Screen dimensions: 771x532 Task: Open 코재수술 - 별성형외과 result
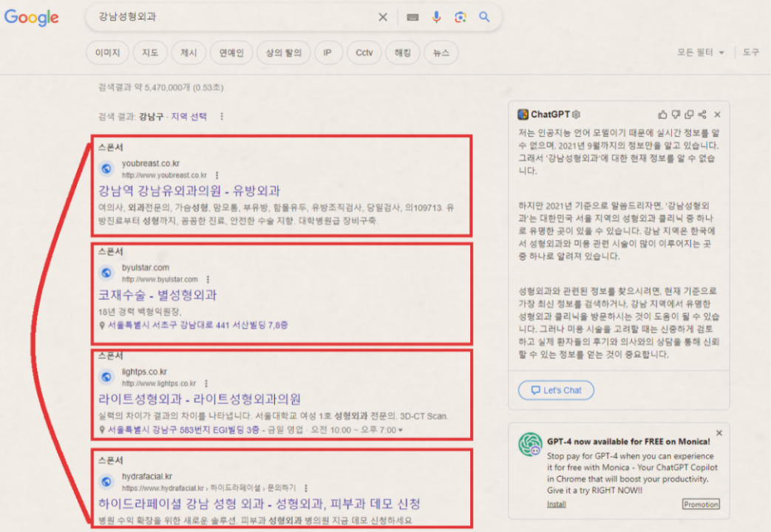coord(157,295)
